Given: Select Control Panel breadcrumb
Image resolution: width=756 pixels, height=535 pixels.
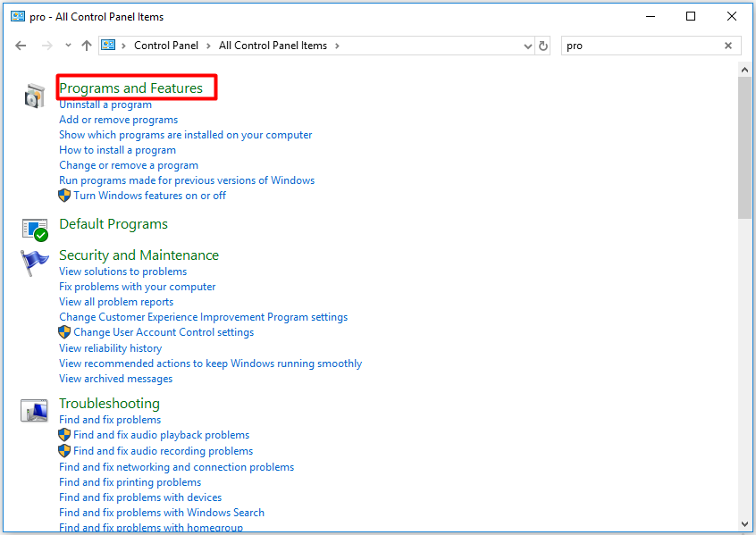Looking at the screenshot, I should pyautogui.click(x=166, y=46).
